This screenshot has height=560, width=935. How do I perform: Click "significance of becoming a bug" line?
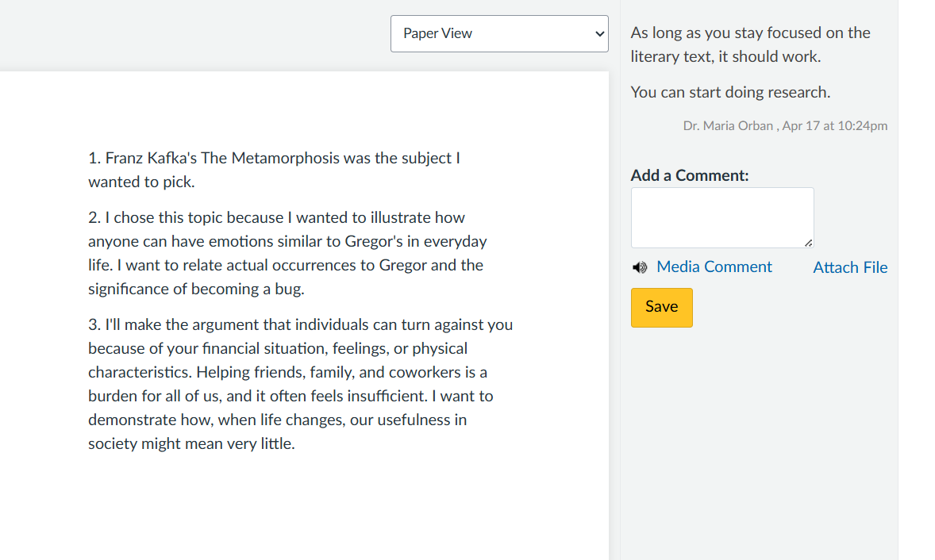(196, 289)
